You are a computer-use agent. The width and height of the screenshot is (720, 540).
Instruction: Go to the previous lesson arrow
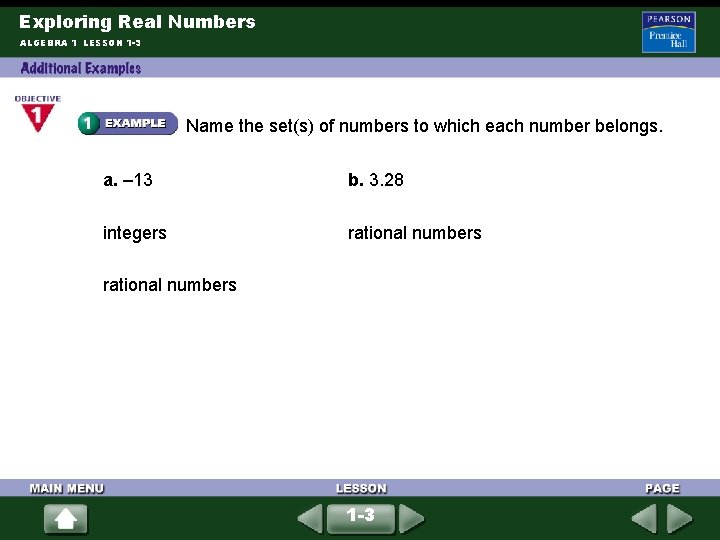click(x=310, y=519)
